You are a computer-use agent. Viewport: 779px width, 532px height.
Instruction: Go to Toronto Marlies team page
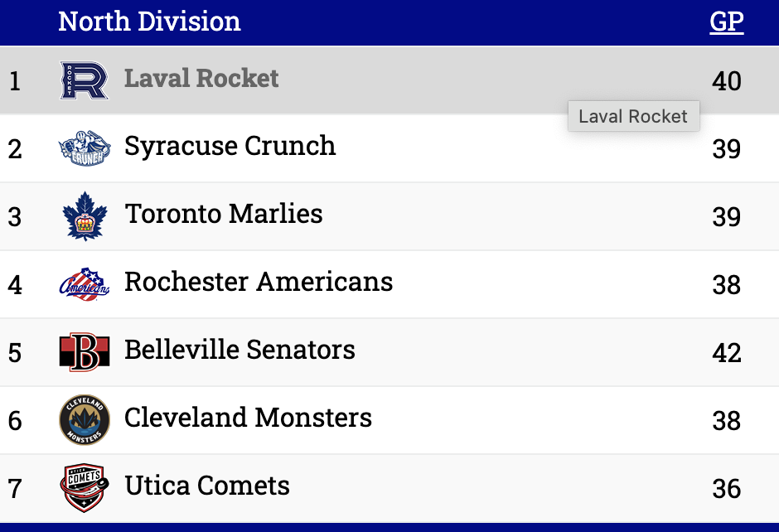click(x=224, y=215)
